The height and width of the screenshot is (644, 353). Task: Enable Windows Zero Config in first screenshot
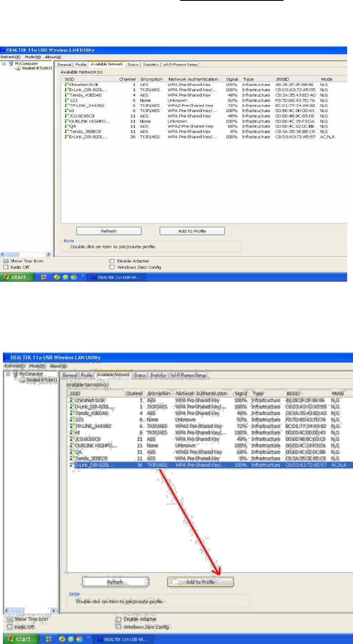click(x=112, y=267)
